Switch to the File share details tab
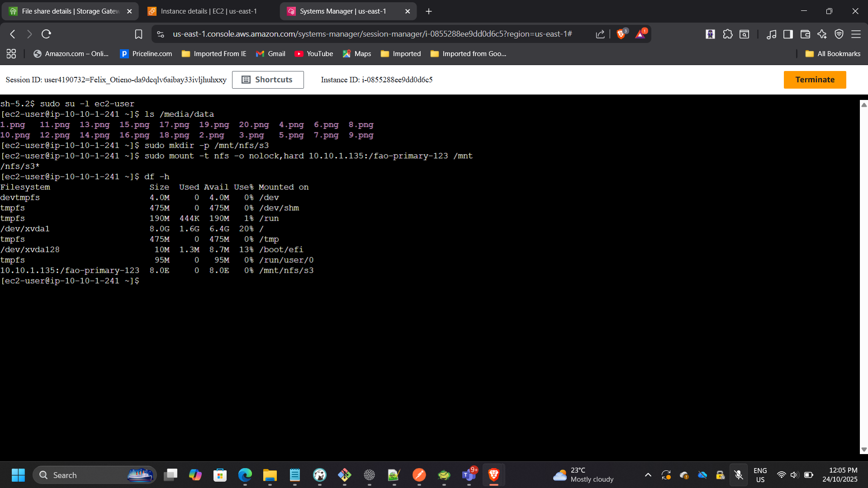 click(70, 11)
